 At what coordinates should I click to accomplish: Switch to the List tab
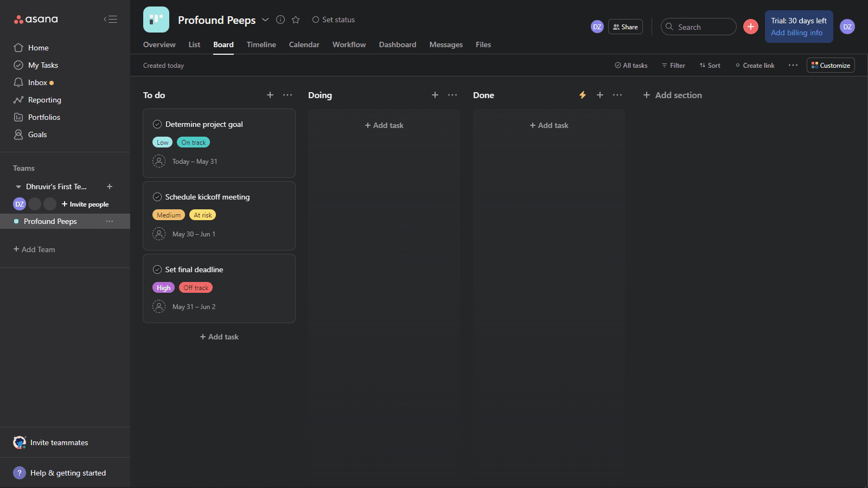click(x=194, y=44)
